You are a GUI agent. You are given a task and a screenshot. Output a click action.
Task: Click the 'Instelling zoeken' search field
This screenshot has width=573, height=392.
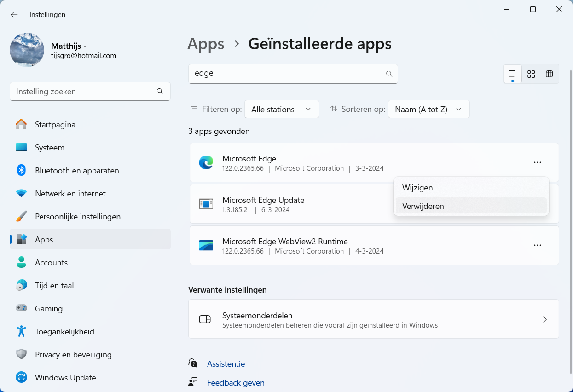click(86, 92)
